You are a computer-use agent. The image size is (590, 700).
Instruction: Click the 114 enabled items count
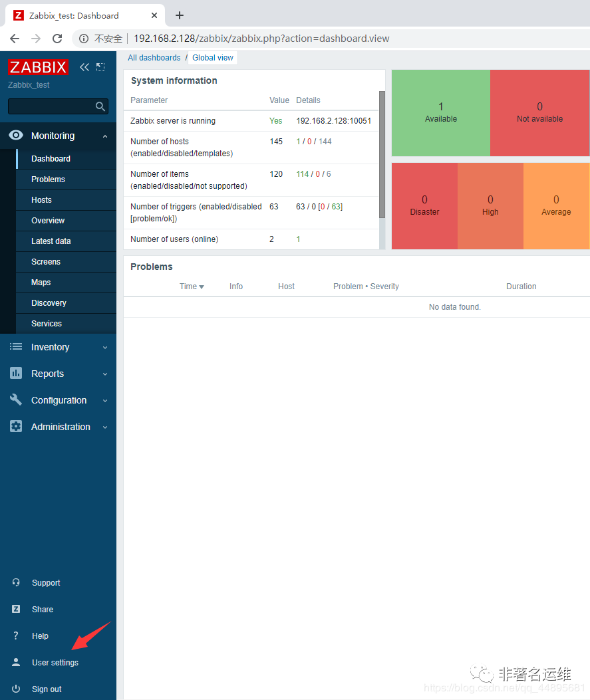[303, 174]
